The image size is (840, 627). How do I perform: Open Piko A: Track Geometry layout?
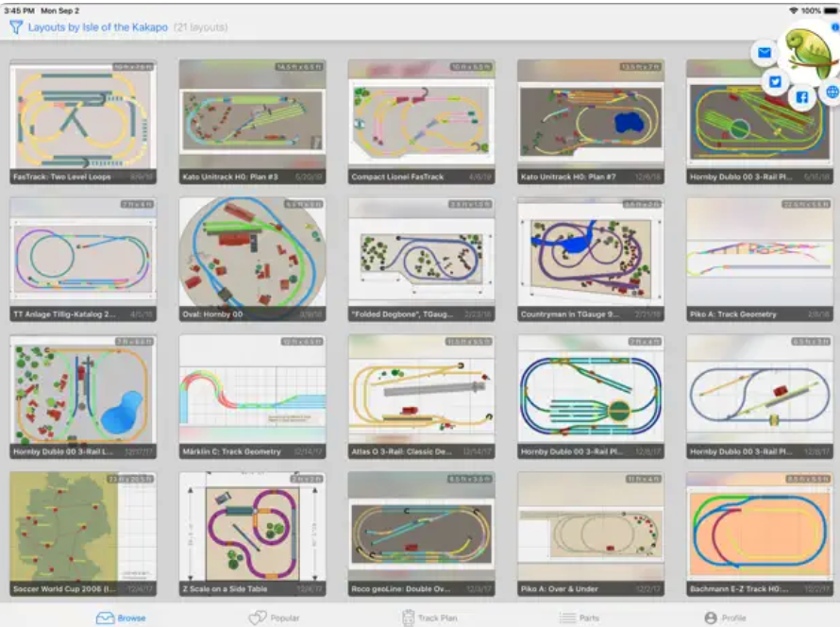760,260
